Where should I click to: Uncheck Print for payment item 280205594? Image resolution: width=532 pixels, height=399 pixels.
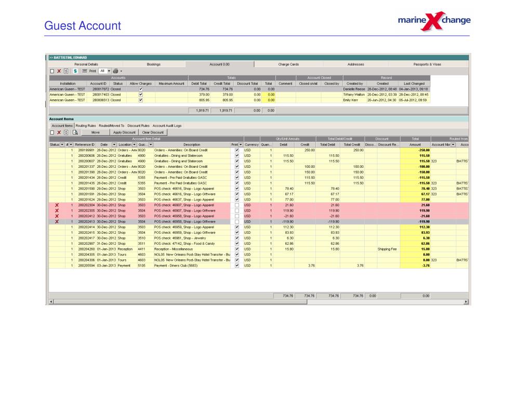[237, 265]
